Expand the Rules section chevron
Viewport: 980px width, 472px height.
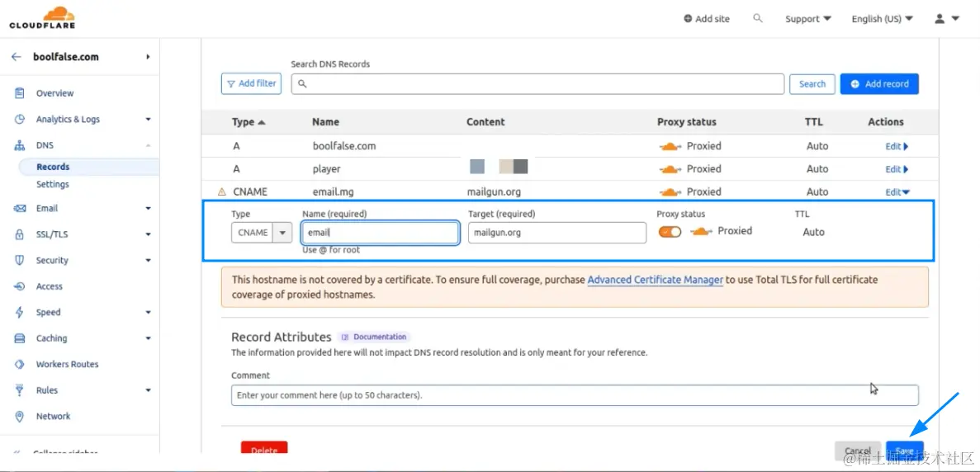point(148,390)
